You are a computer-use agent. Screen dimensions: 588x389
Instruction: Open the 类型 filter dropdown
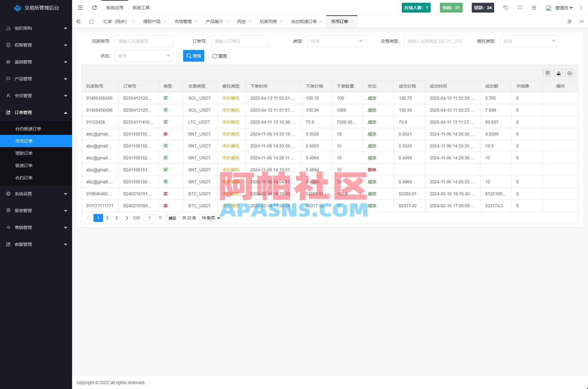click(336, 41)
